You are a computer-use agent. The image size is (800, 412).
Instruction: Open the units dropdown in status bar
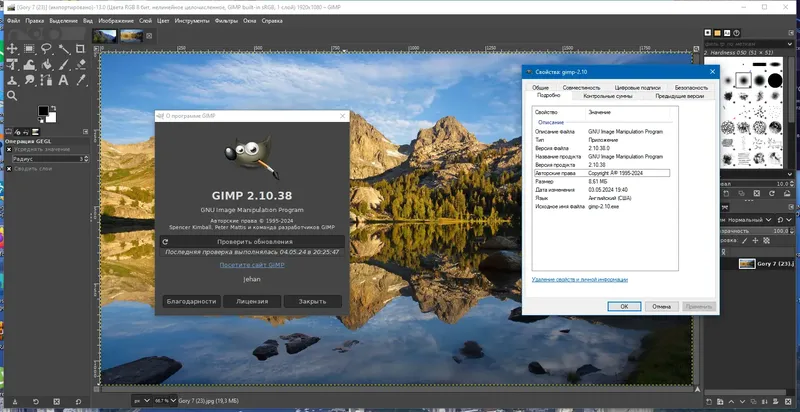pyautogui.click(x=141, y=401)
